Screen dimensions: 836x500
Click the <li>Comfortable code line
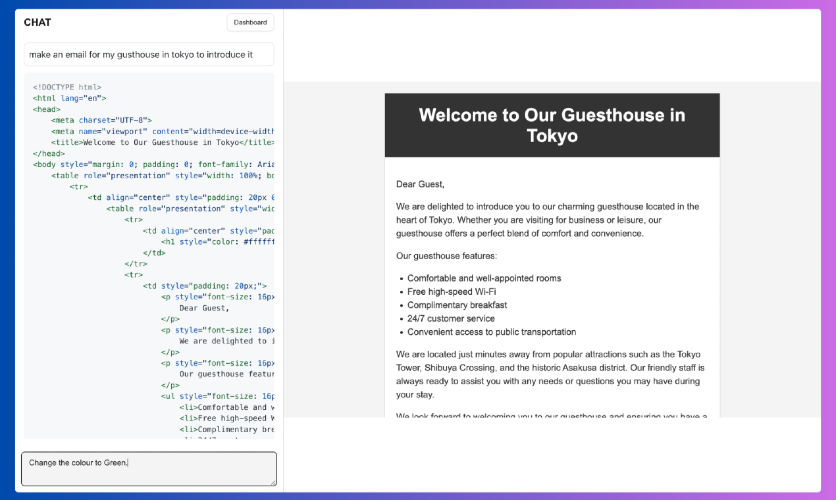click(x=227, y=407)
